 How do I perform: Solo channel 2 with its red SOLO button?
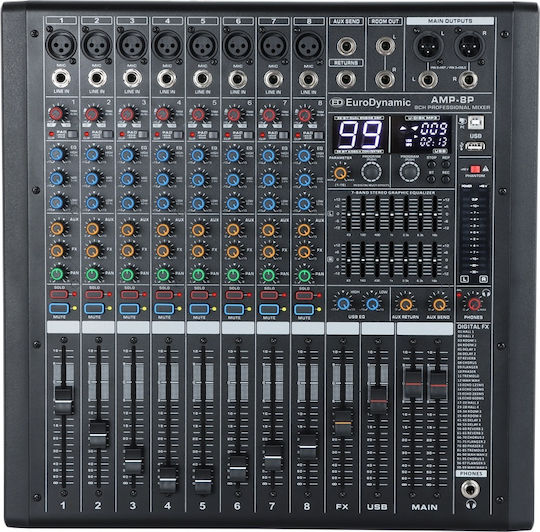(x=94, y=294)
